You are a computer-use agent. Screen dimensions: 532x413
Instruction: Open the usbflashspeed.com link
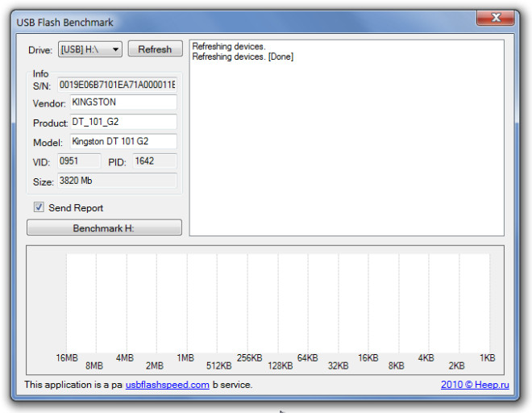[x=167, y=385]
